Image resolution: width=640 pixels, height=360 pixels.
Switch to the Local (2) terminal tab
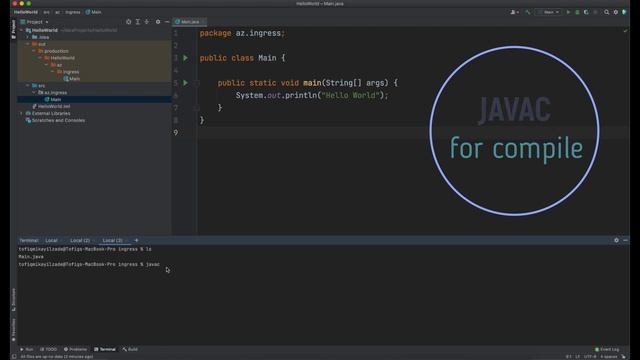(80, 240)
